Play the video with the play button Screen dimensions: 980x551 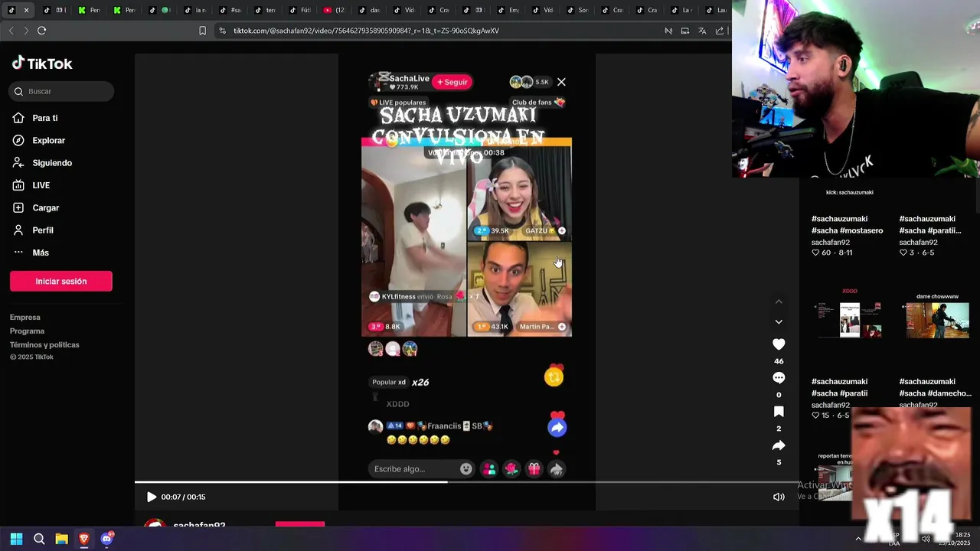(x=152, y=497)
